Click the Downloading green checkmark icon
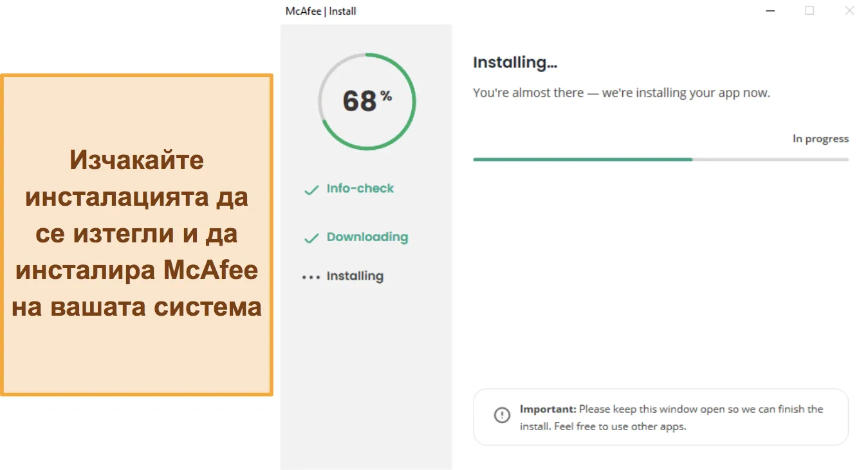The height and width of the screenshot is (470, 868). click(311, 239)
